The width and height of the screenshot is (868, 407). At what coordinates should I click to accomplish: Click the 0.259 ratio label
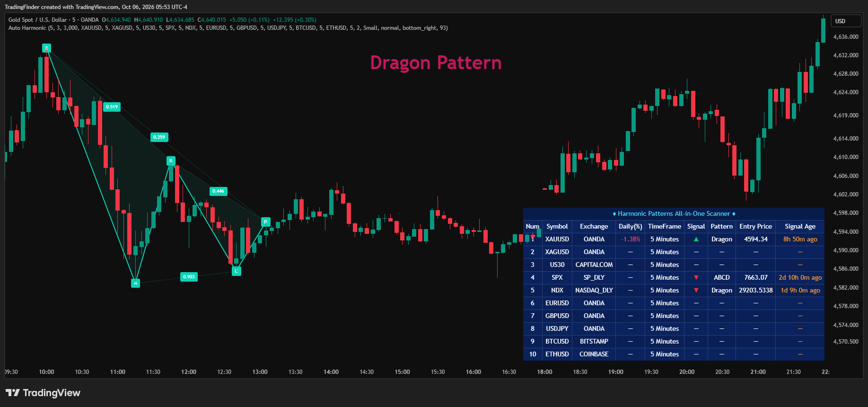159,137
